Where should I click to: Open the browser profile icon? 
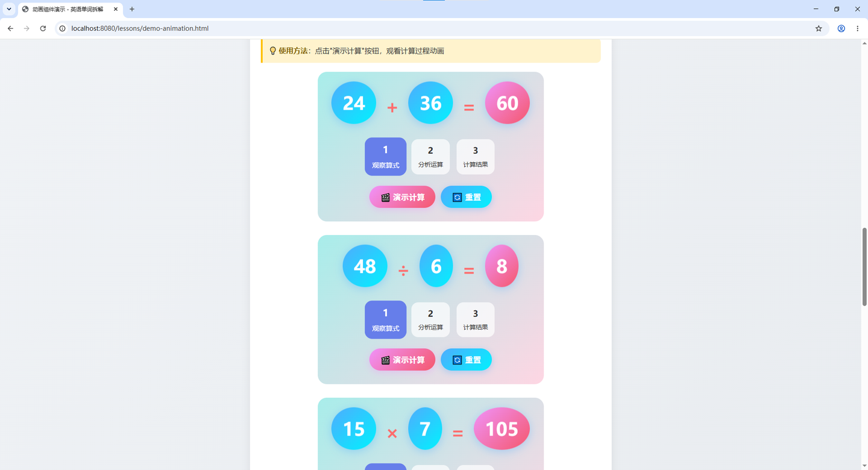pyautogui.click(x=841, y=28)
